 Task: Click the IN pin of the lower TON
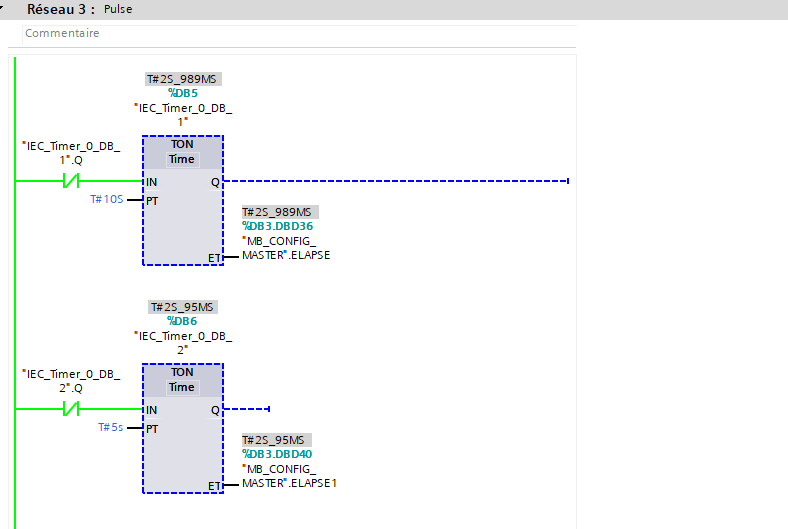pos(151,410)
